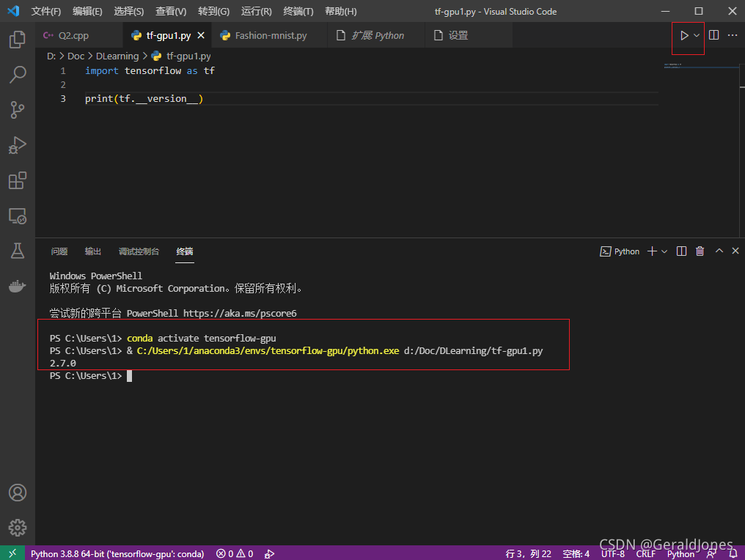This screenshot has width=745, height=560.
Task: Kill the terminal with trash icon
Action: click(x=700, y=251)
